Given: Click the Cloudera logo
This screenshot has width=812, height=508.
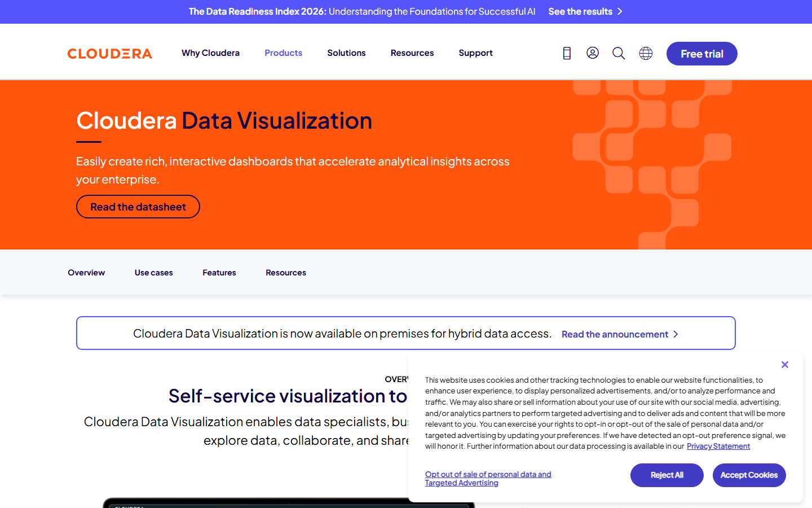Looking at the screenshot, I should [x=110, y=54].
